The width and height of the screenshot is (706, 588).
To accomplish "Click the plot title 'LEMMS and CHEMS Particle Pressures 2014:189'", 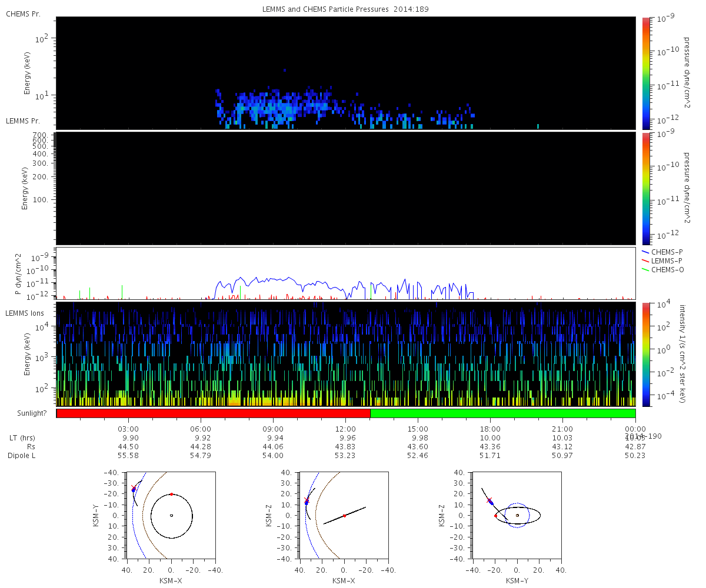I will tap(345, 9).
